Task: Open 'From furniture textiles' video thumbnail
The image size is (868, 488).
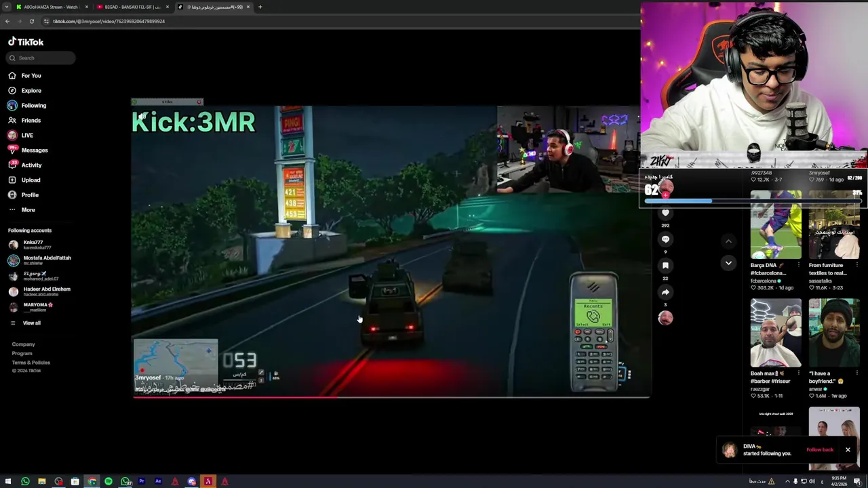Action: coord(834,226)
